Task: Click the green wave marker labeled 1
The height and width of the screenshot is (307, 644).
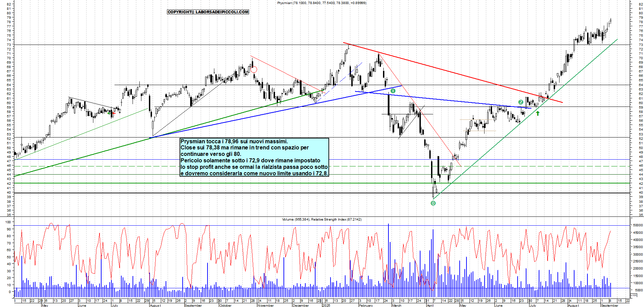Action: [x=393, y=91]
